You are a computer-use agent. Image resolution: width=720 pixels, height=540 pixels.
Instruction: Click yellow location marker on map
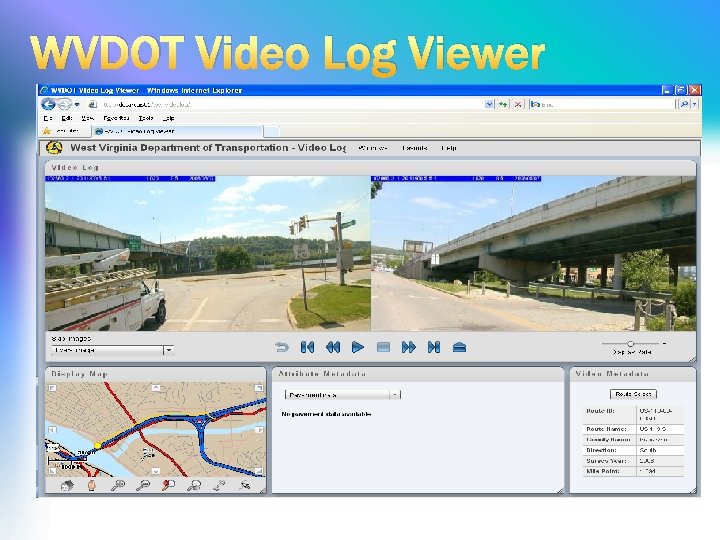click(98, 445)
